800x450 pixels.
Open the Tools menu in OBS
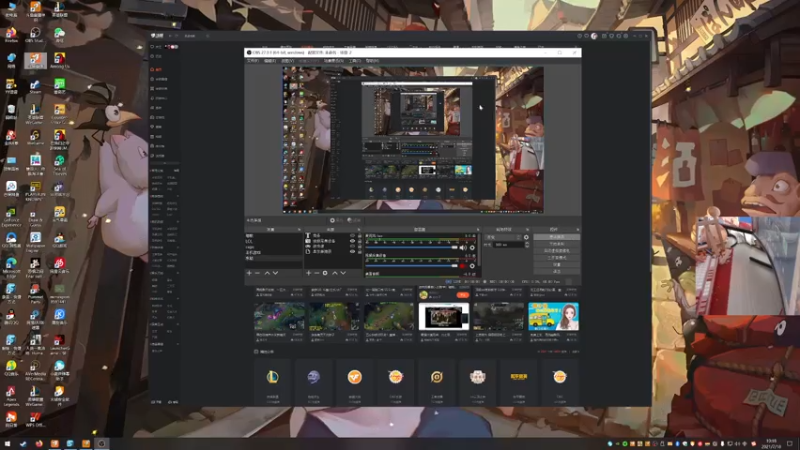[355, 61]
